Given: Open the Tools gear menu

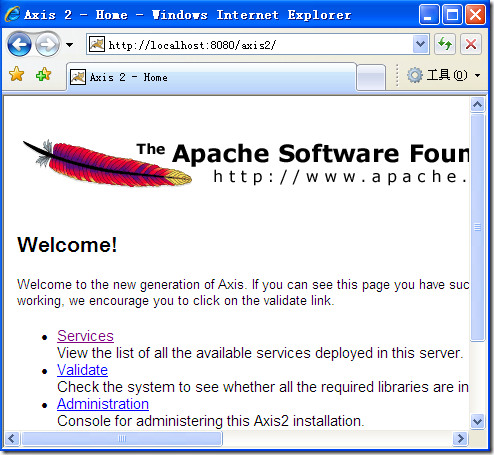Looking at the screenshot, I should [437, 75].
